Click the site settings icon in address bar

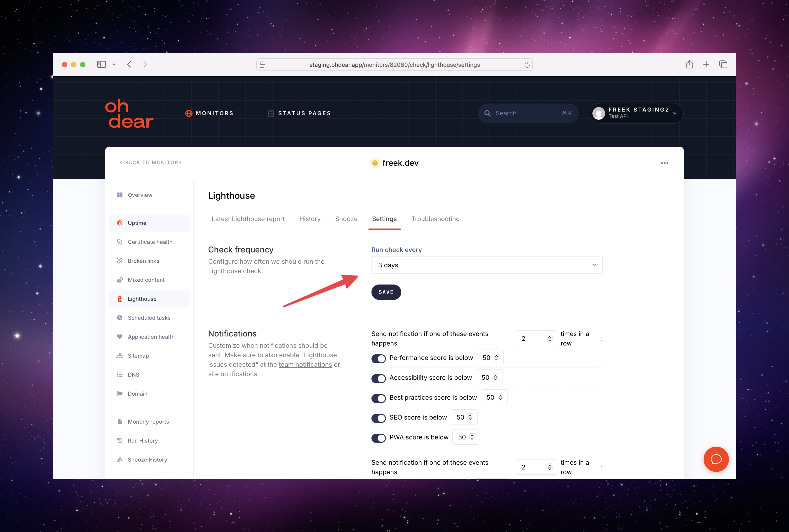coord(262,64)
